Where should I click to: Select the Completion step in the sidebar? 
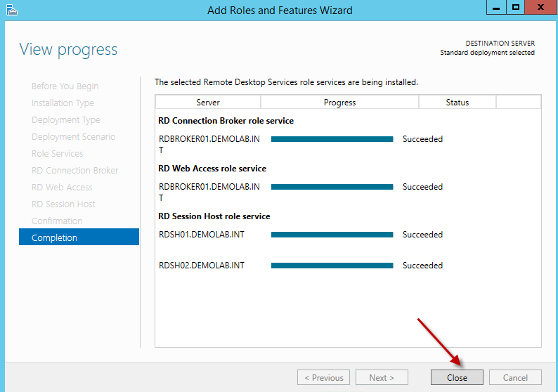point(79,237)
